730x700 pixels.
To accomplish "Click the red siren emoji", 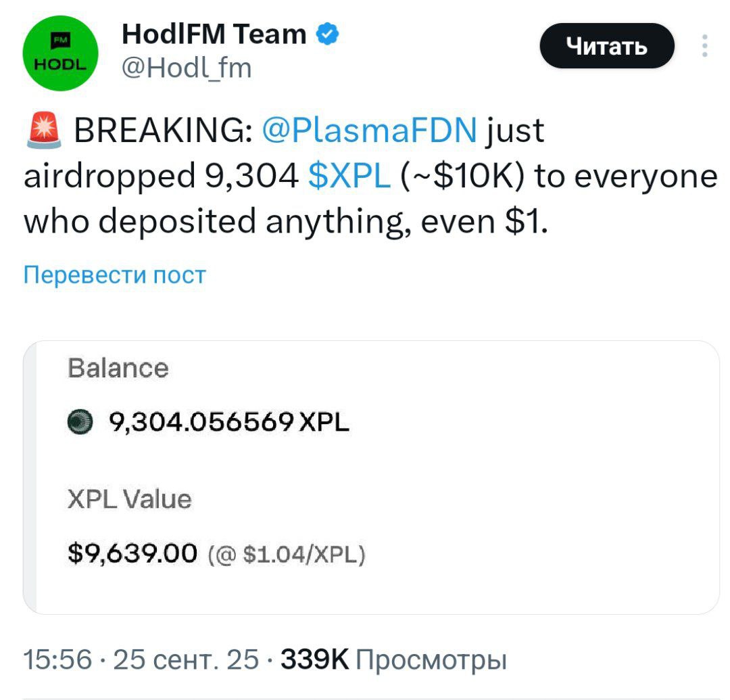I will tap(43, 130).
